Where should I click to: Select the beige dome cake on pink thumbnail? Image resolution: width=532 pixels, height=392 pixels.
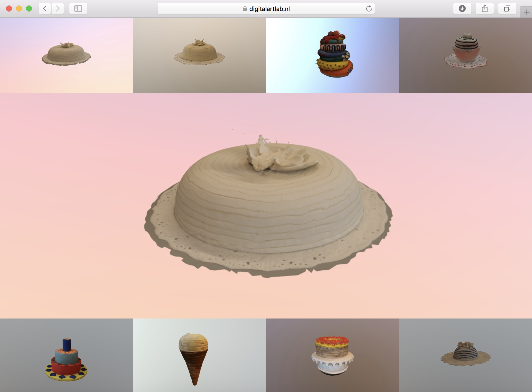pos(66,55)
